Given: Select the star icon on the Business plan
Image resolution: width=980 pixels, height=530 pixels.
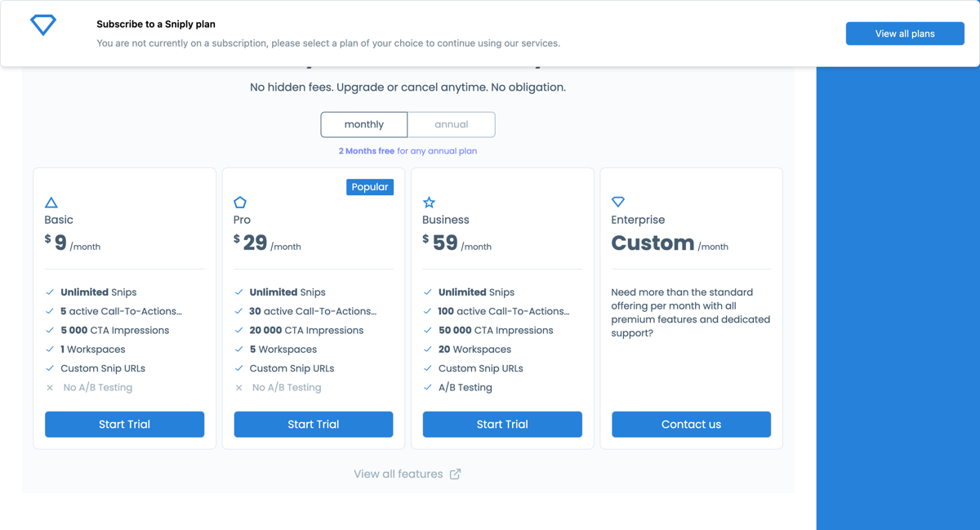Looking at the screenshot, I should pyautogui.click(x=430, y=202).
